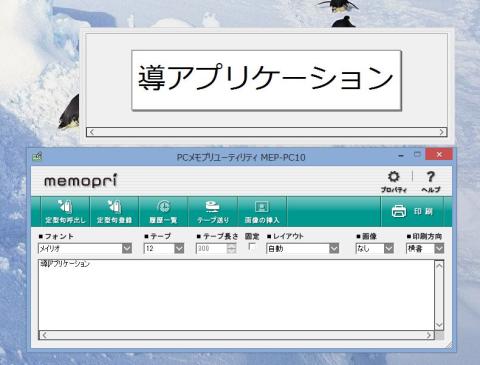The height and width of the screenshot is (365, 480).
Task: Close the PCメモプリユーティリティ window
Action: click(x=439, y=154)
